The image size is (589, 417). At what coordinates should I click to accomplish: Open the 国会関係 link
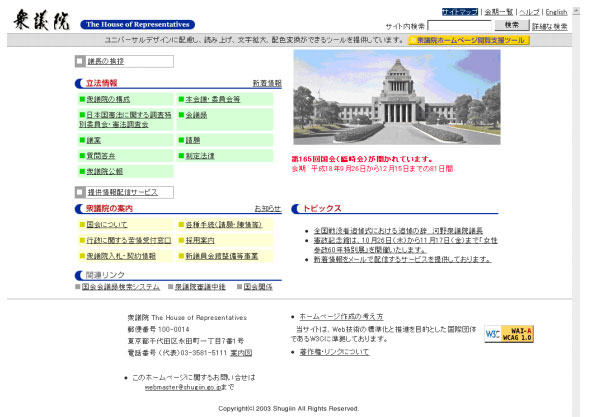258,287
